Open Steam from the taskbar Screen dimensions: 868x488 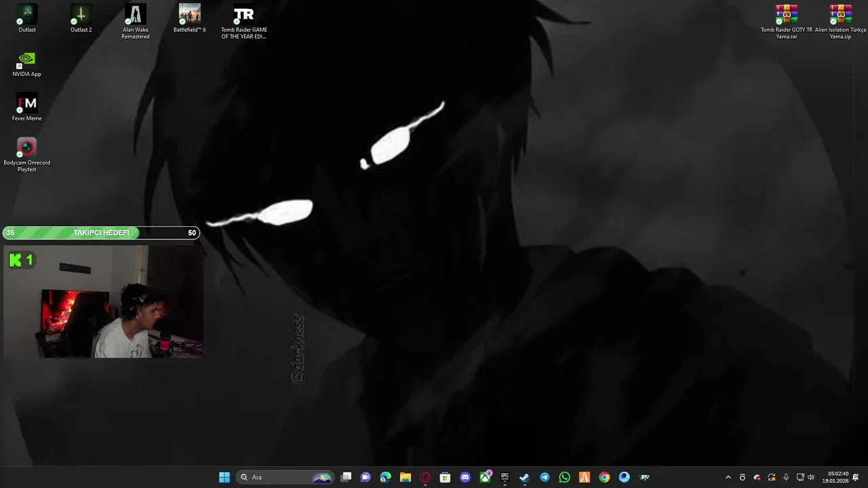(524, 477)
